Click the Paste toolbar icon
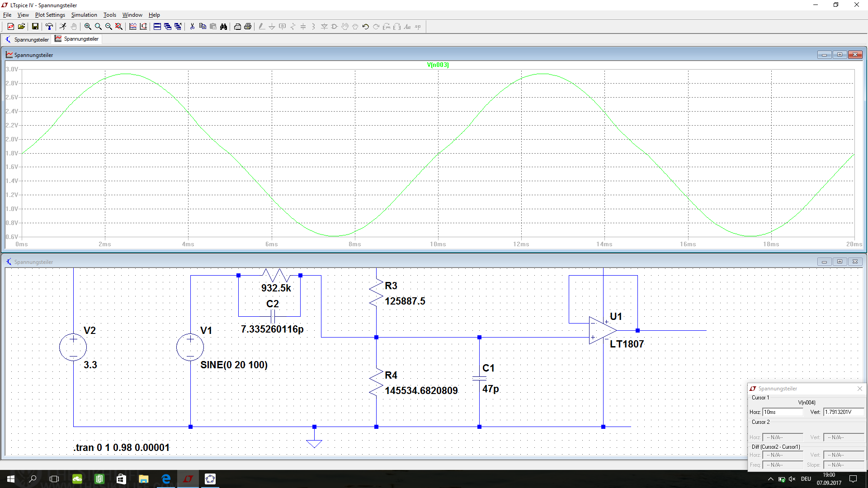The image size is (868, 488). click(x=213, y=27)
